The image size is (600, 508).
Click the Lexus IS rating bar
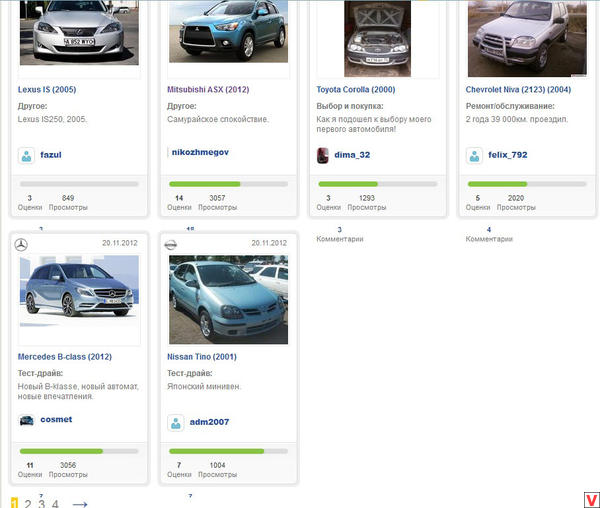[79, 184]
